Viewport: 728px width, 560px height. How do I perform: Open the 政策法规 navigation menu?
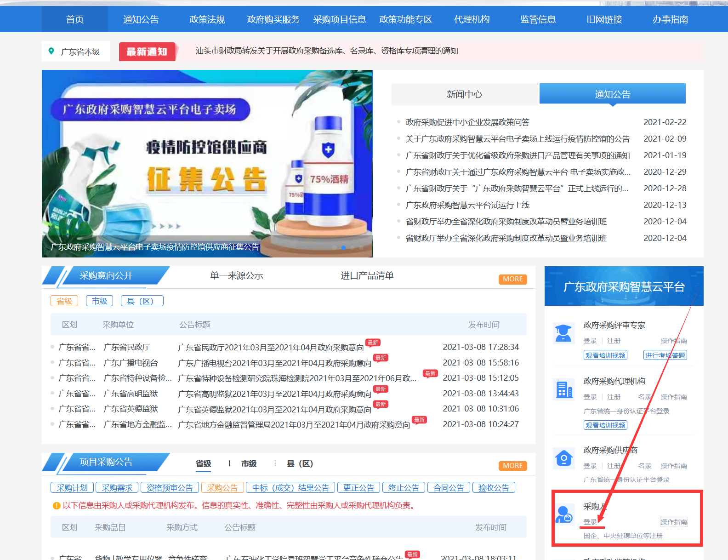pos(207,19)
